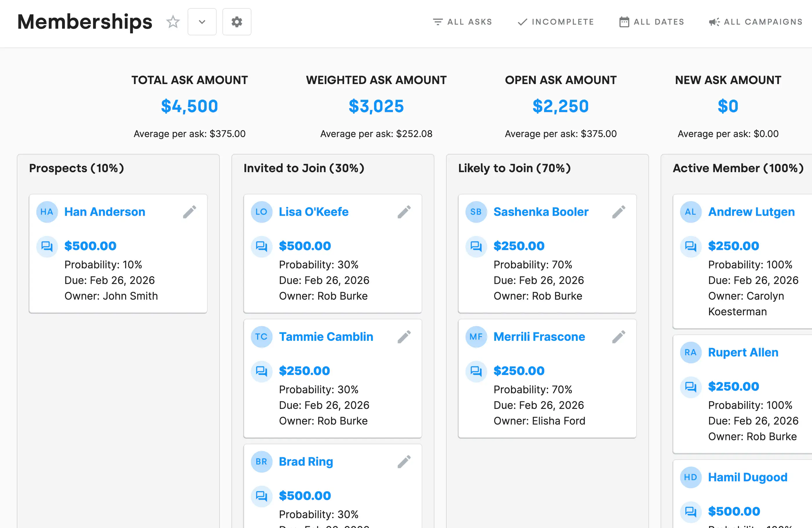Open Andrew Lutgen's profile link
812x528 pixels.
coord(752,212)
